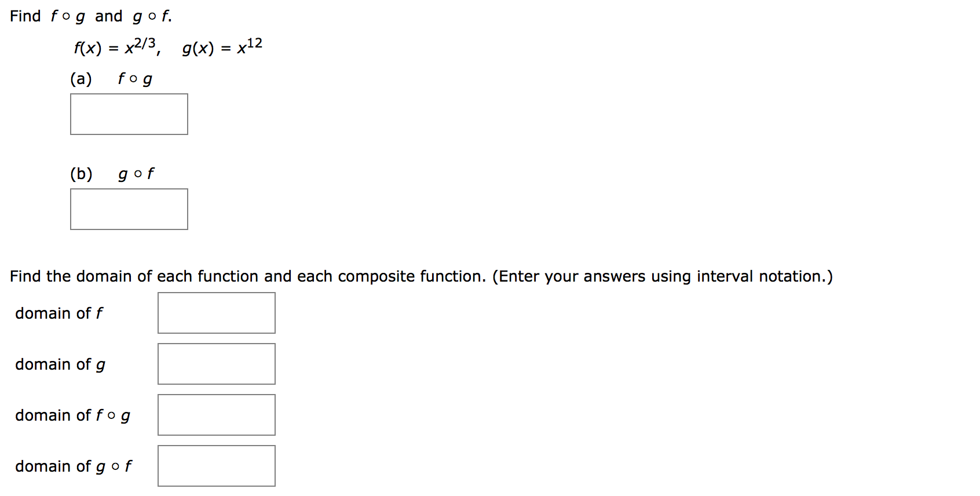Click the 'domain of f ∘ g' label
This screenshot has width=980, height=496.
[72, 415]
